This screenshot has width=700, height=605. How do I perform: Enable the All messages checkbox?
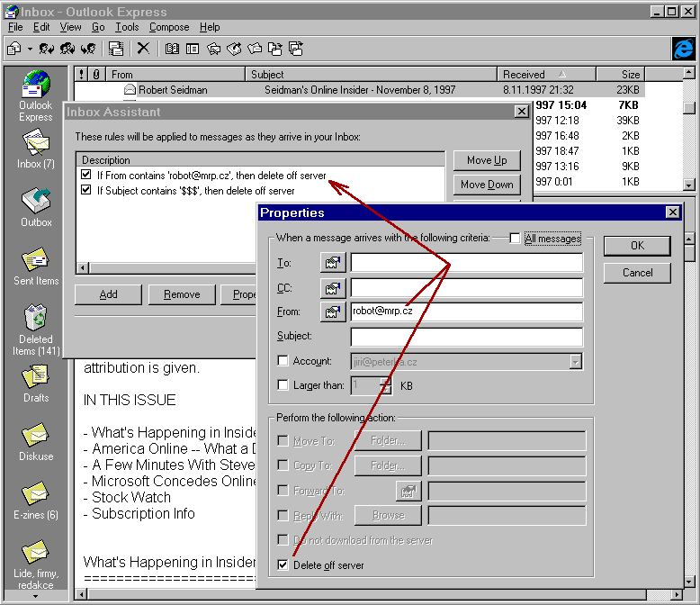click(x=515, y=239)
